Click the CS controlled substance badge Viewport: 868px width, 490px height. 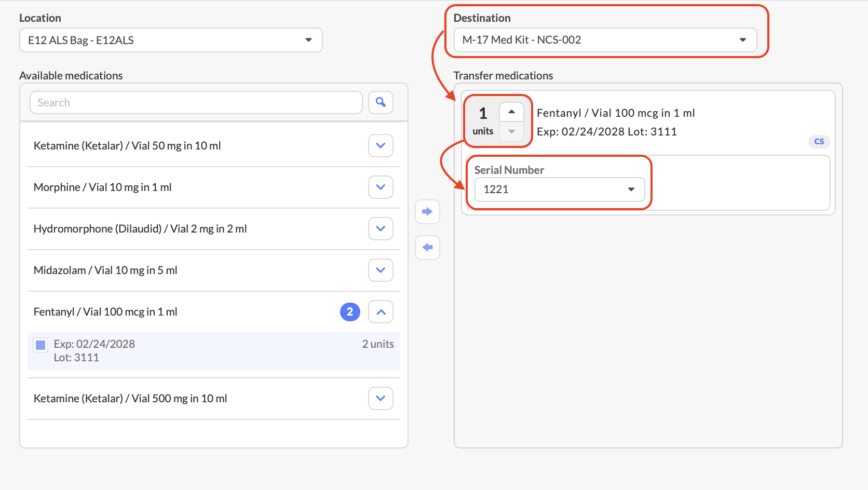(x=819, y=142)
